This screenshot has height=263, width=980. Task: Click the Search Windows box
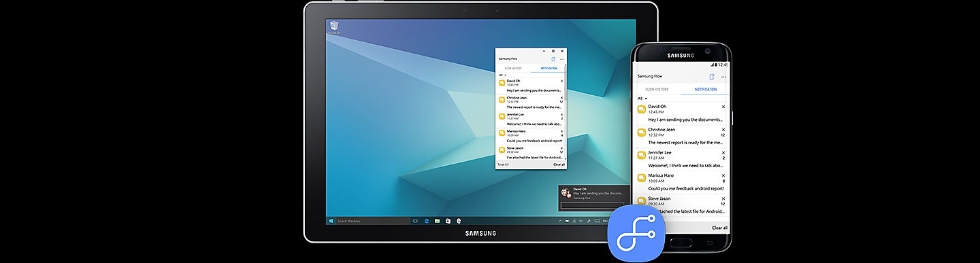point(373,221)
